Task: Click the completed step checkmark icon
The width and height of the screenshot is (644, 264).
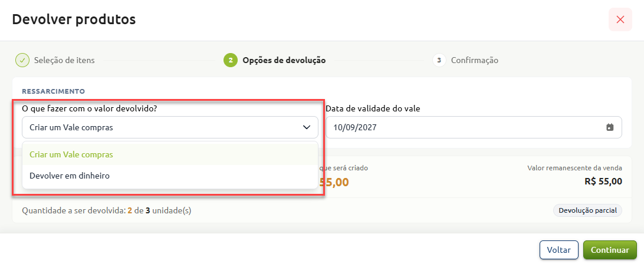Action: click(22, 60)
